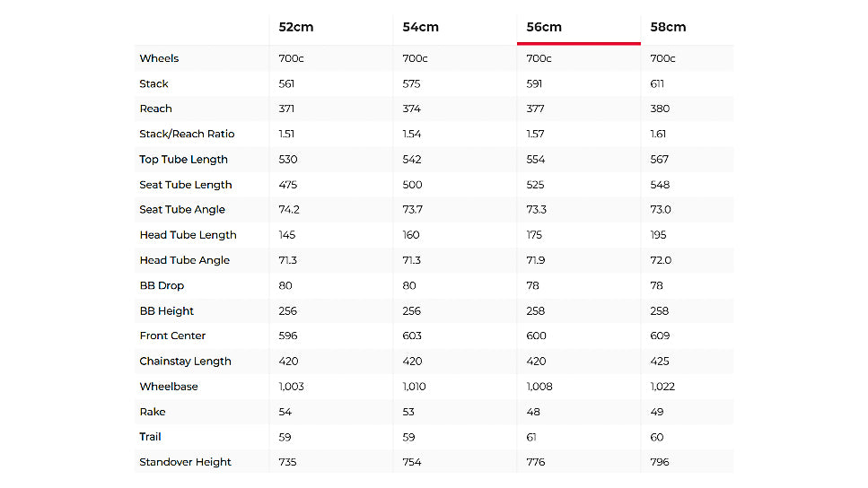The width and height of the screenshot is (868, 488).
Task: Select the 52cm size column header
Action: click(x=296, y=27)
